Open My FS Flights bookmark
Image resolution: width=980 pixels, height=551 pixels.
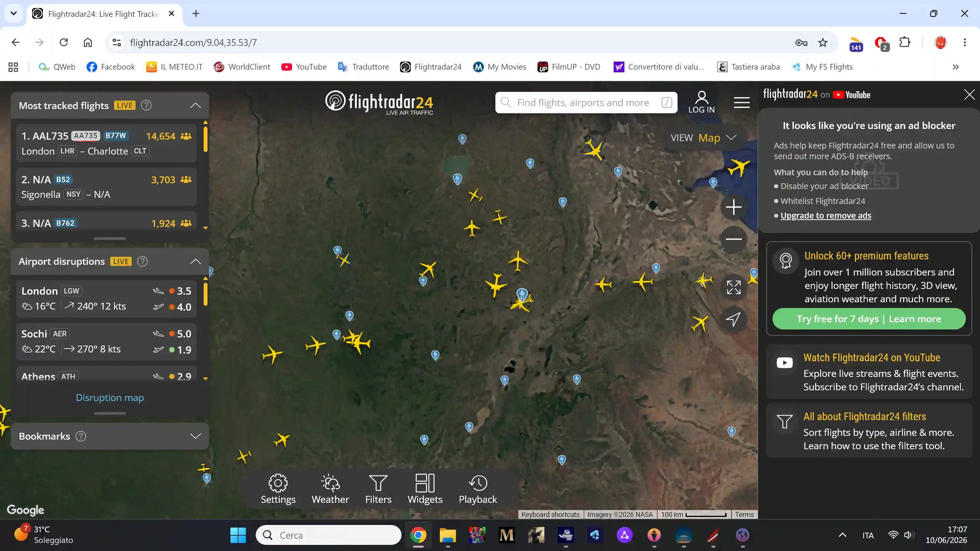coord(822,67)
